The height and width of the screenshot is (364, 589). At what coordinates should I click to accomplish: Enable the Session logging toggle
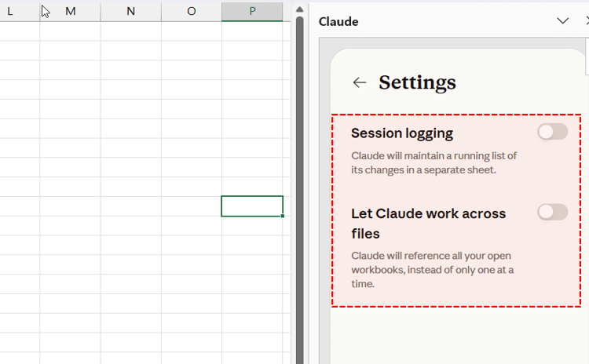coord(552,132)
